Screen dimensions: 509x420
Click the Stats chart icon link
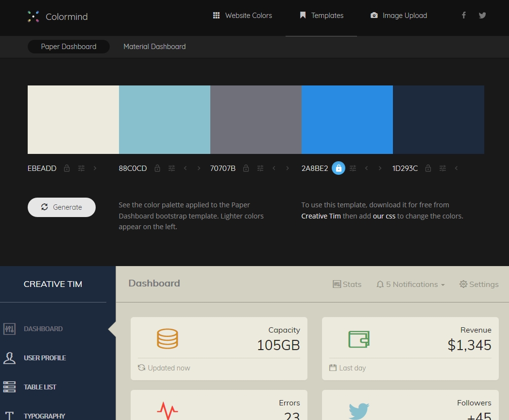coord(347,284)
